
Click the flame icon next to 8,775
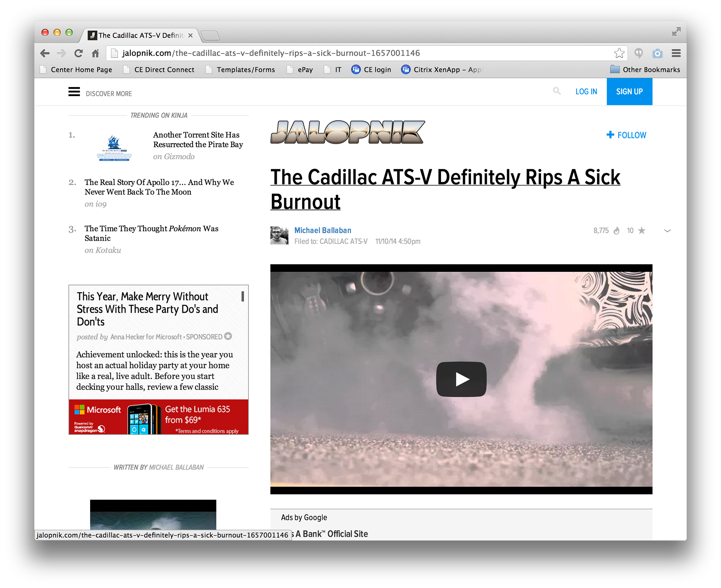coord(617,231)
